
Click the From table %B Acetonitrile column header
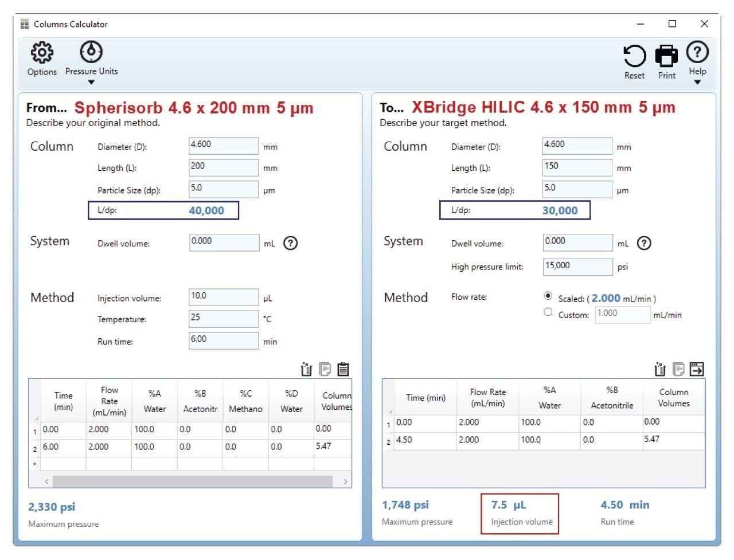pos(200,401)
